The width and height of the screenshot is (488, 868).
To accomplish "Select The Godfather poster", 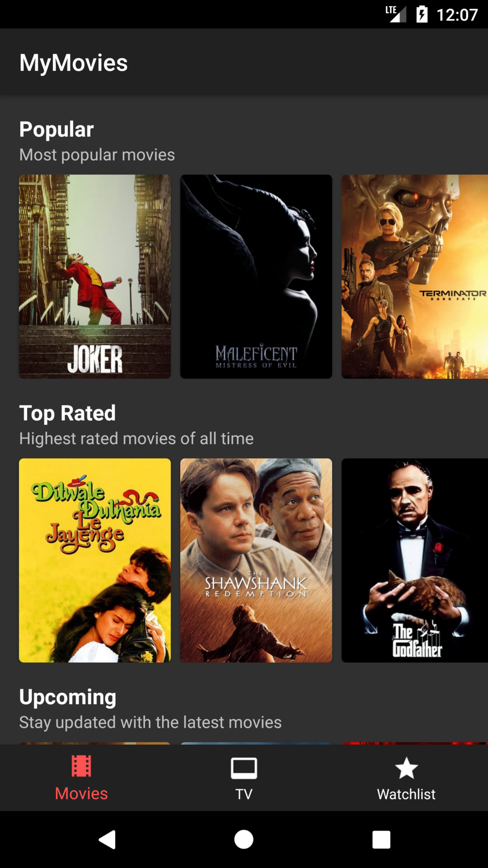I will (415, 560).
